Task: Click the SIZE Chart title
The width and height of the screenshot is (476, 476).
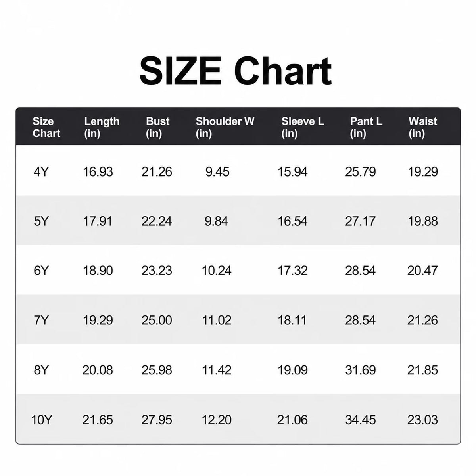Action: [x=236, y=71]
